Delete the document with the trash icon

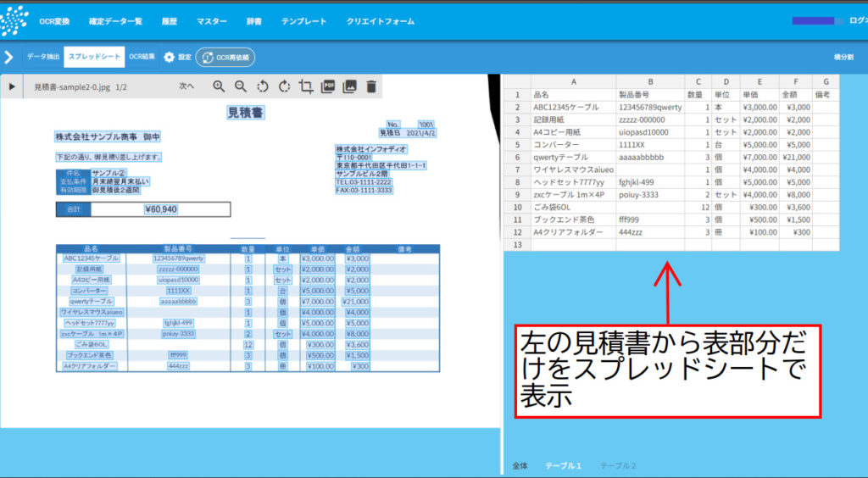tap(371, 86)
